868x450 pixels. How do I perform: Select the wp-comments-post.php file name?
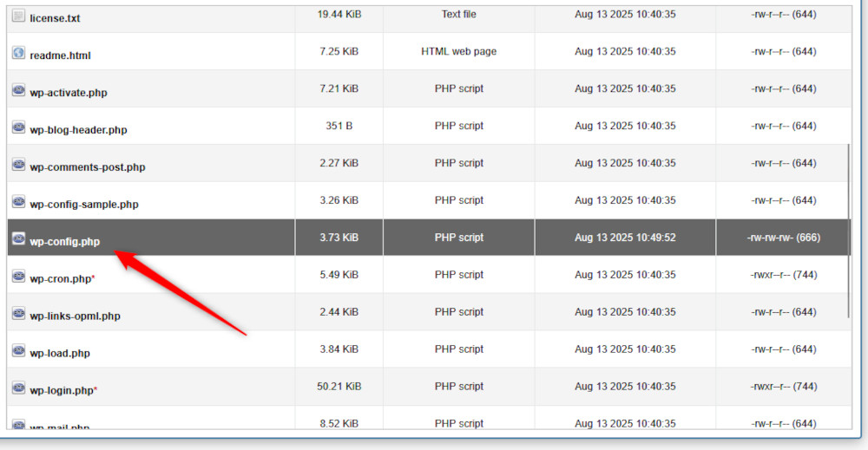(88, 167)
